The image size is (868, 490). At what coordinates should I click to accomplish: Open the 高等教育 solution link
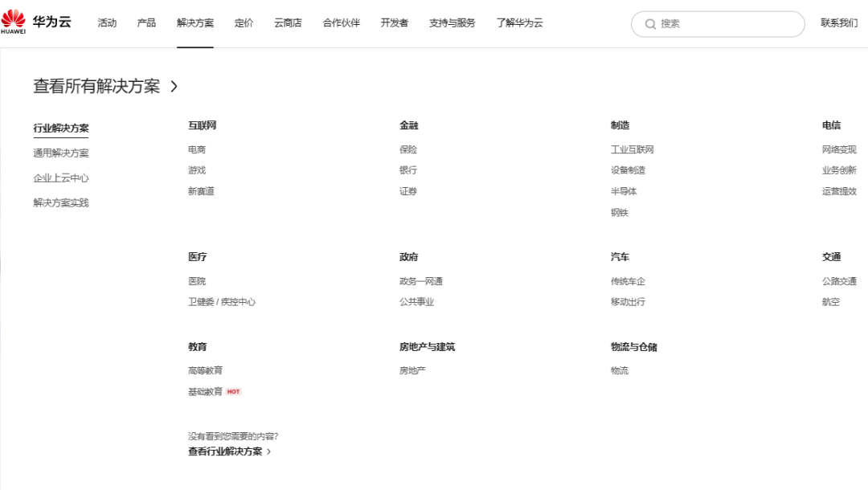(x=205, y=371)
